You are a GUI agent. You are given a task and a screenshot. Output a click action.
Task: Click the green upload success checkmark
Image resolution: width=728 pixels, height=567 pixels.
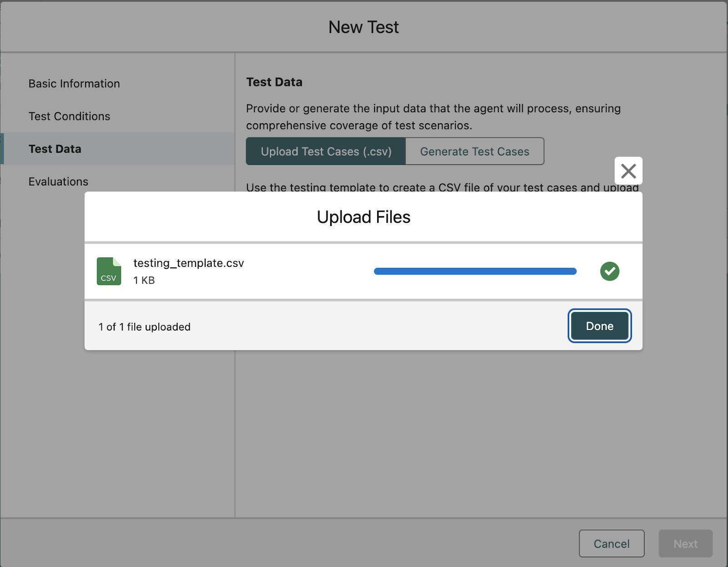click(610, 271)
